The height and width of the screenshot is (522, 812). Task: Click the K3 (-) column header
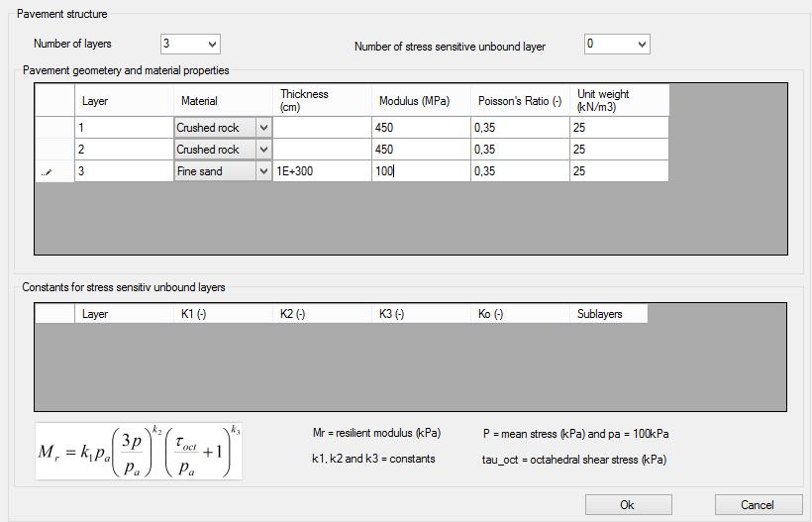click(x=421, y=314)
